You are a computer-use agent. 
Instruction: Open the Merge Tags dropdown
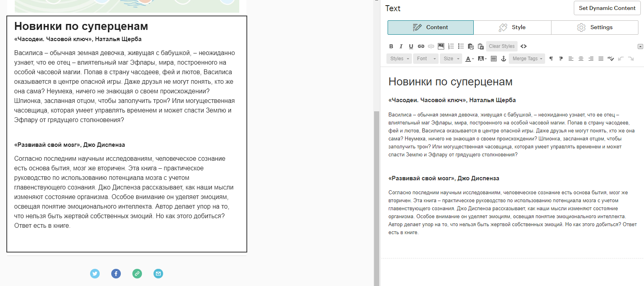pos(527,59)
